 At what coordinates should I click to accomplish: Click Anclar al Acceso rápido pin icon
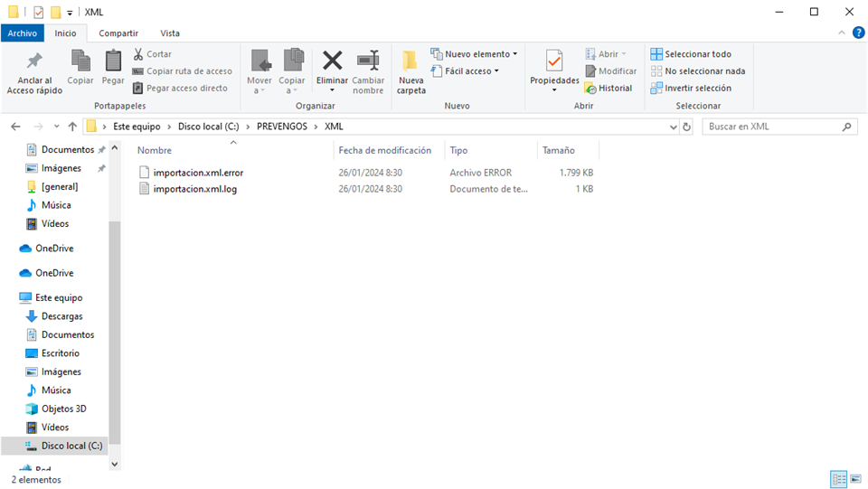(34, 61)
